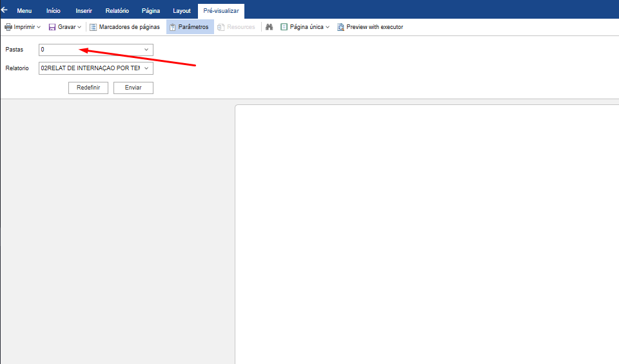Open Marcadores de páginas bookmarks
The height and width of the screenshot is (364, 619).
124,27
